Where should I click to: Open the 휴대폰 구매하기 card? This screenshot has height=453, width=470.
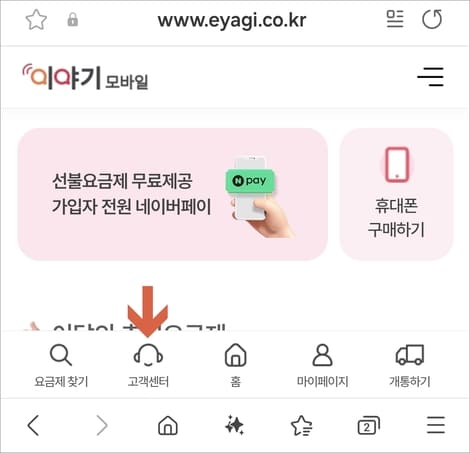click(x=396, y=194)
